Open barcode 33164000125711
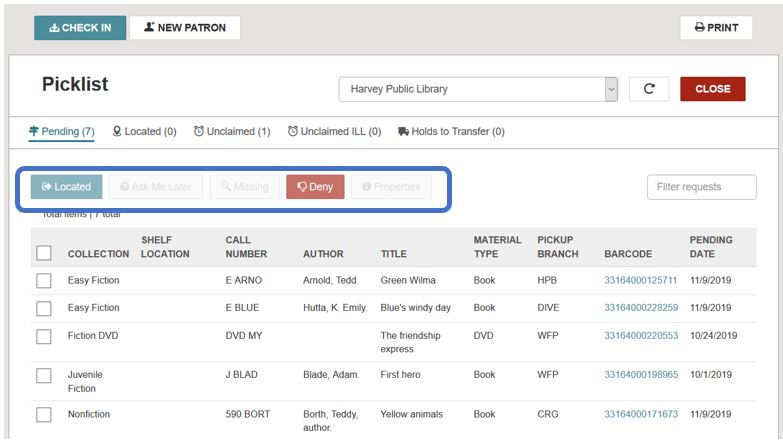 (x=641, y=280)
